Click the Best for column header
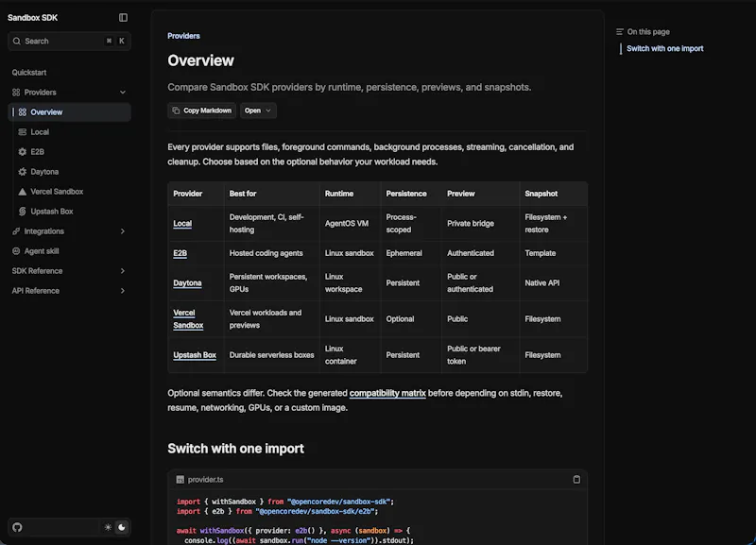 (243, 194)
